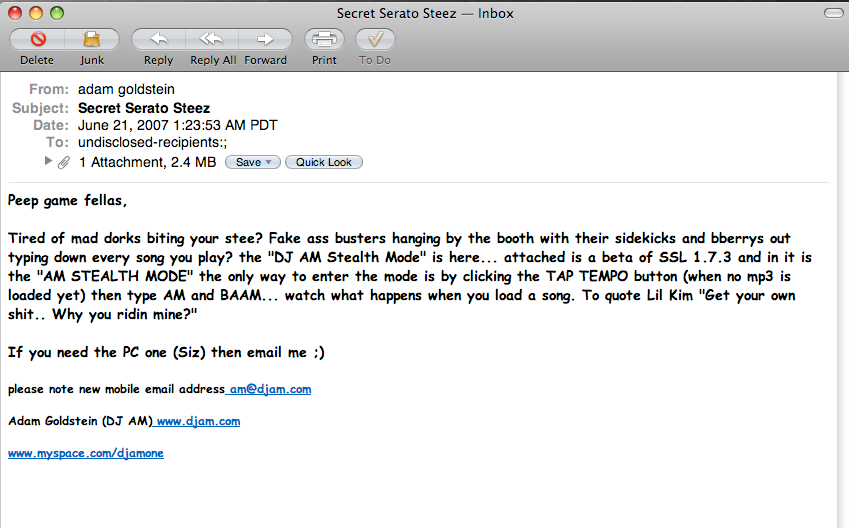The width and height of the screenshot is (849, 528).
Task: Expand the attachment disclosure triangle
Action: click(x=48, y=161)
